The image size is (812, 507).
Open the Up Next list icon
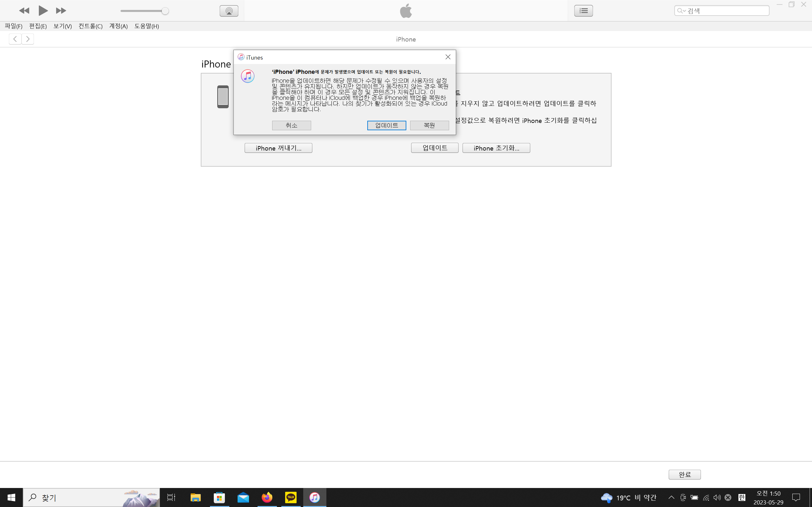[583, 11]
